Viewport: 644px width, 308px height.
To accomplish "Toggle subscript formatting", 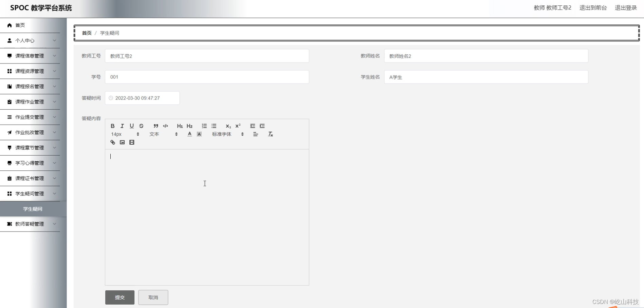I will [x=228, y=126].
